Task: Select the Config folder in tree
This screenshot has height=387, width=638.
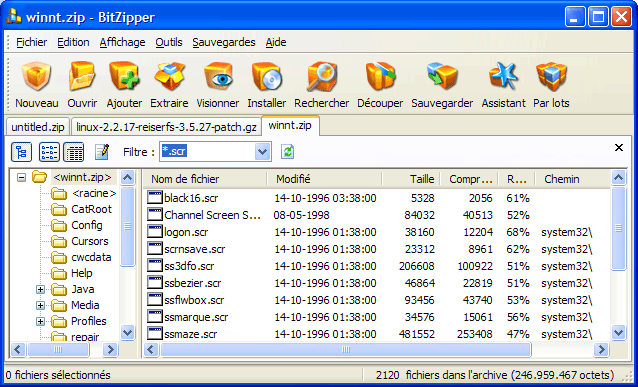Action: [87, 225]
